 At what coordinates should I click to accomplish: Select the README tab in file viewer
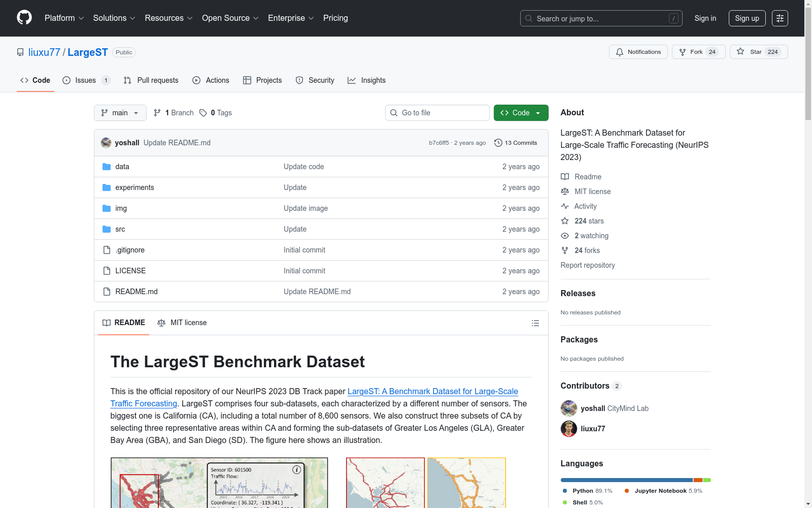pos(124,323)
